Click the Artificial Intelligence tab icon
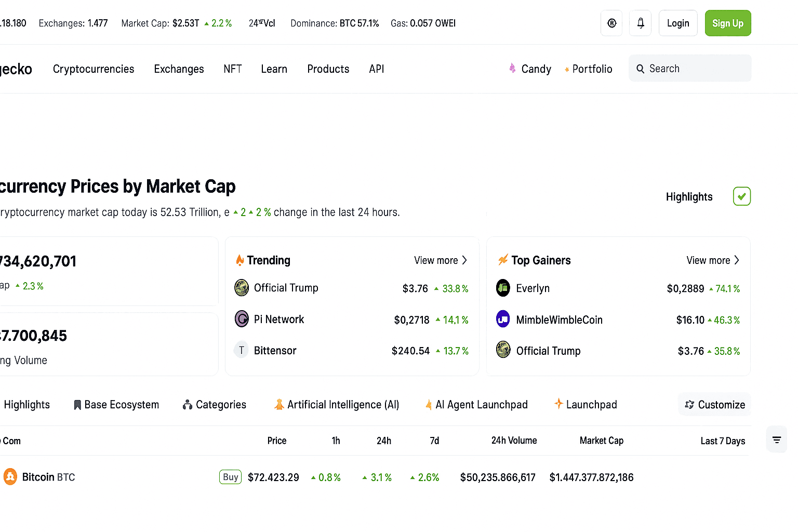Viewport: 798px width, 532px height. [x=279, y=404]
